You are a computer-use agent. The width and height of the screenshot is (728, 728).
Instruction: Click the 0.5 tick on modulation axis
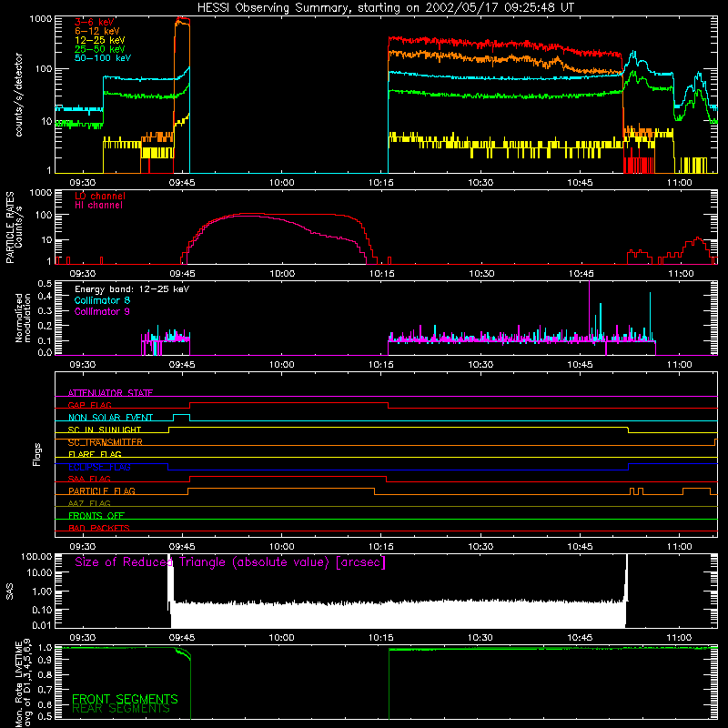tap(45, 283)
